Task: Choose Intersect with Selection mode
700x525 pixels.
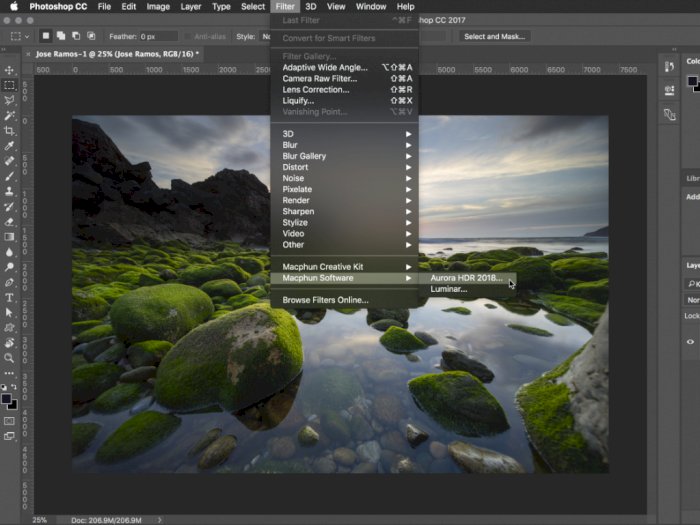Action: click(91, 36)
